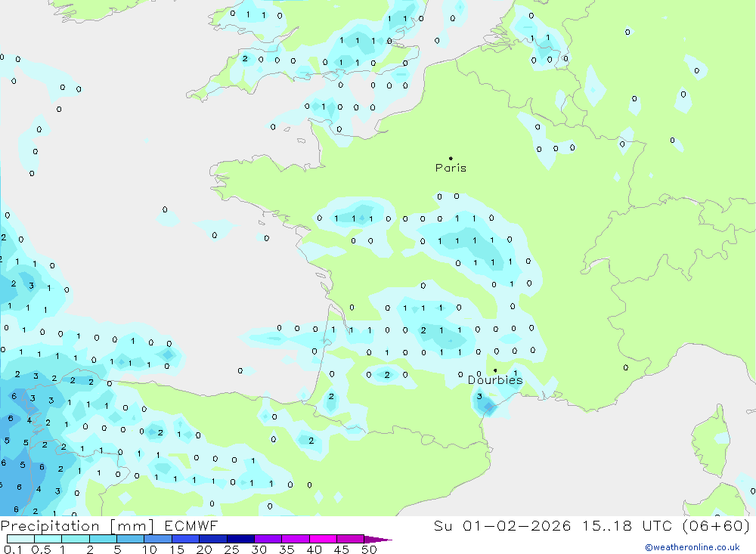Click the '(06+60)' forecast run text
The image size is (756, 554).
coord(716,525)
